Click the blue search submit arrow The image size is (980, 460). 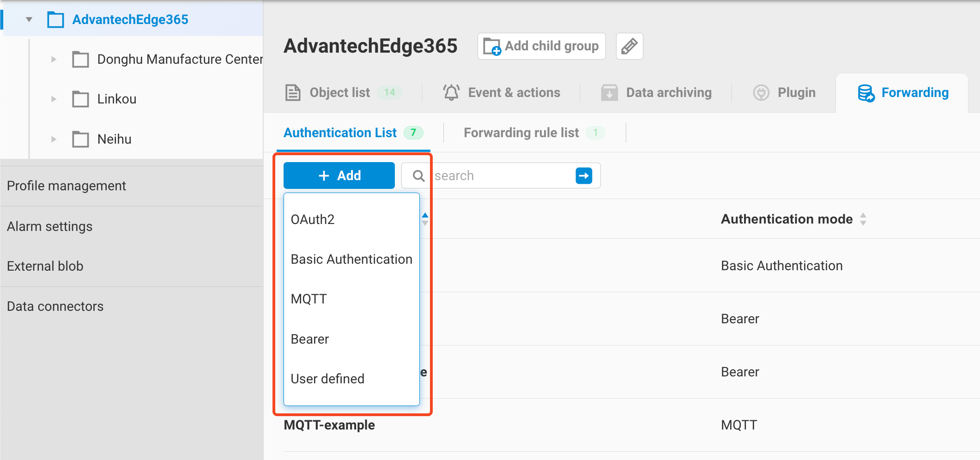click(x=585, y=176)
